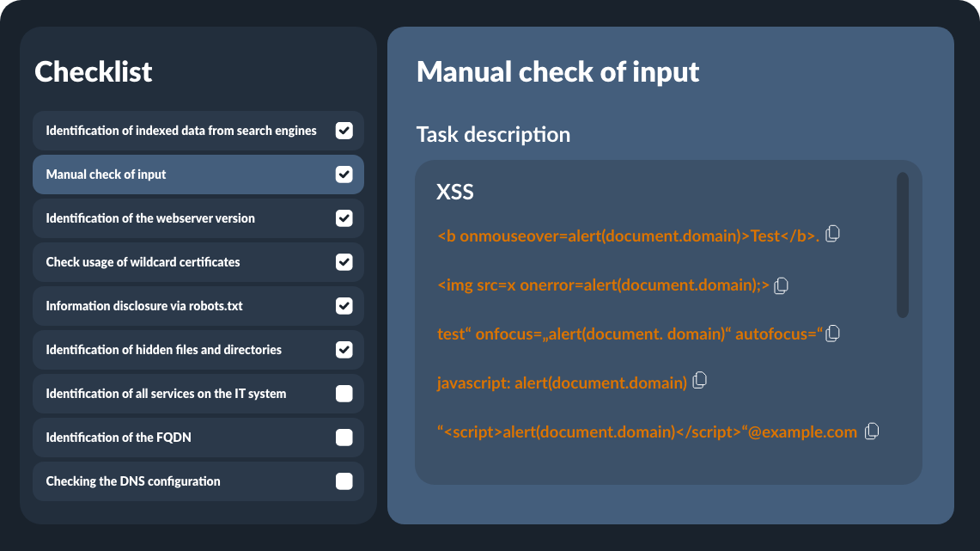Select Identification of the FQDN item

(119, 438)
